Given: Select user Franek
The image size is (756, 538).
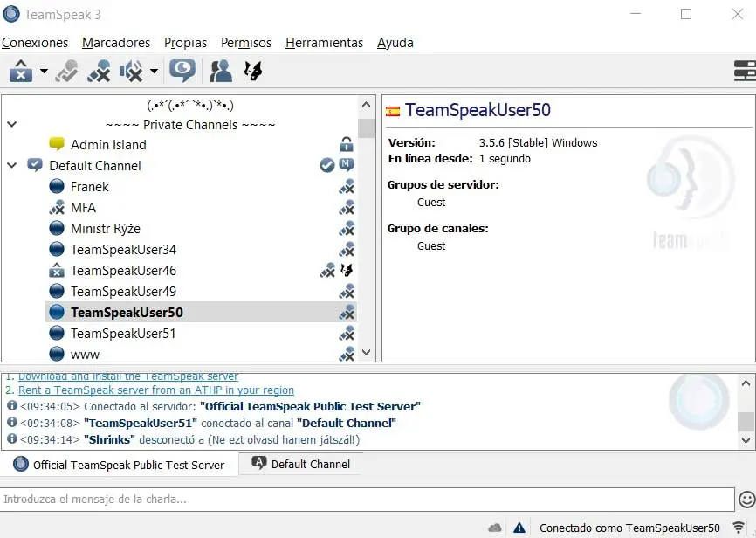Looking at the screenshot, I should pos(90,187).
